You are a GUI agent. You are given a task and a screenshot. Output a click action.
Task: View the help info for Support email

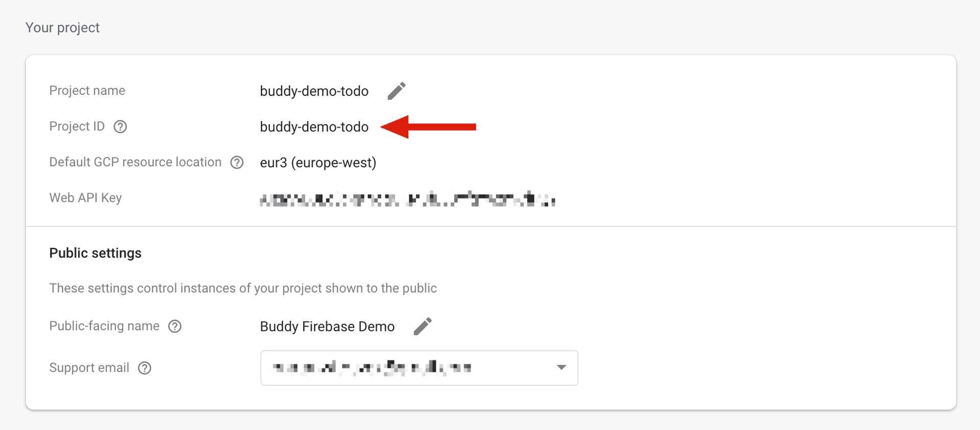pos(145,368)
